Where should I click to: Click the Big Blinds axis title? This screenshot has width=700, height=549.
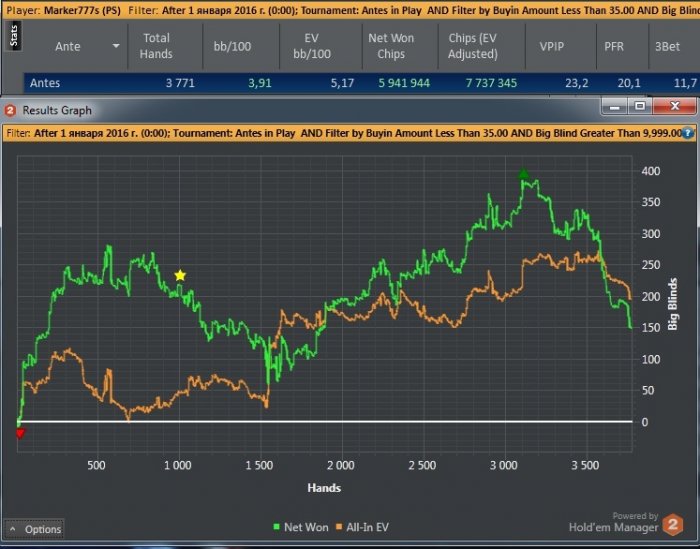click(672, 304)
